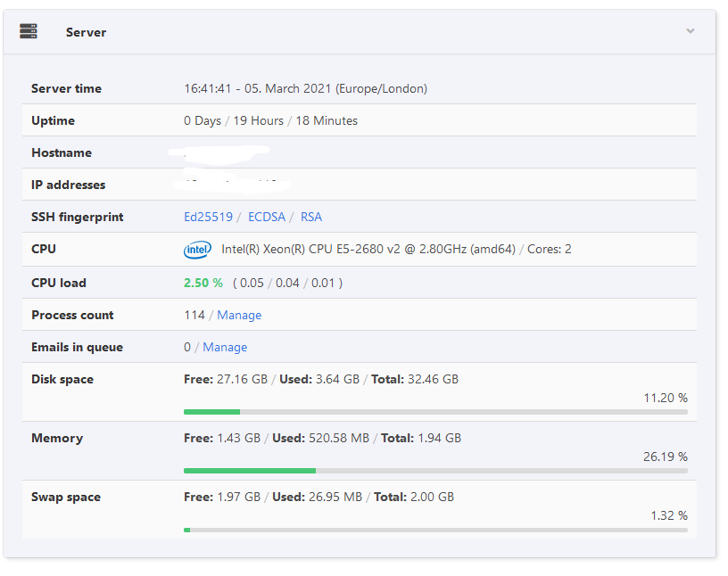Click the Server panel title text
728x576 pixels.
point(86,32)
